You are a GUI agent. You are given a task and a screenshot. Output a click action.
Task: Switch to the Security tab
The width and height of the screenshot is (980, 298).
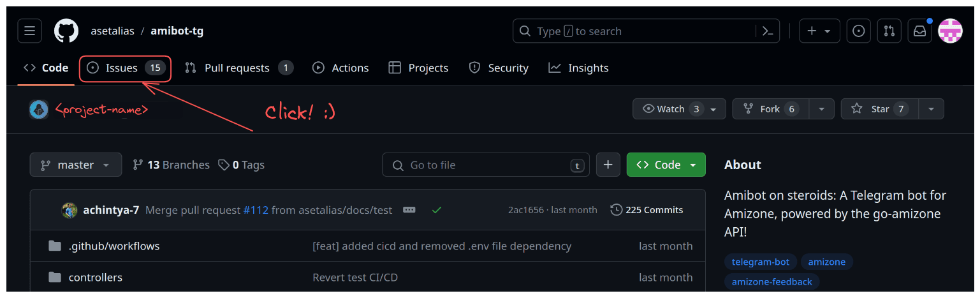499,68
